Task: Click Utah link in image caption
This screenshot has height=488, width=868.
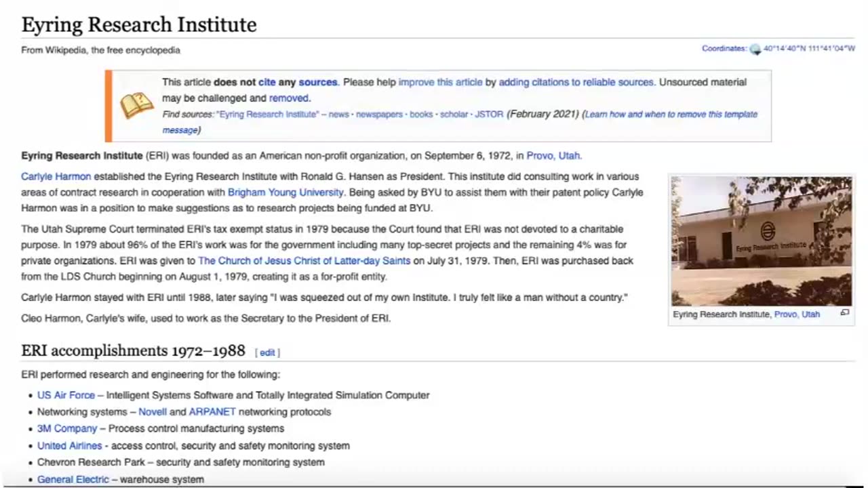Action: [811, 314]
